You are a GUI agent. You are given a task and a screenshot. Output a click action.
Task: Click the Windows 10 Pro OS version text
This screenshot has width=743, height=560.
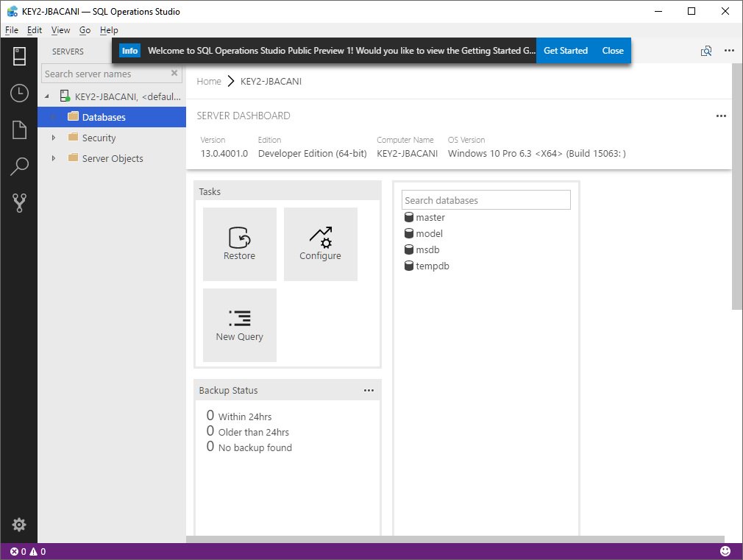coord(537,153)
